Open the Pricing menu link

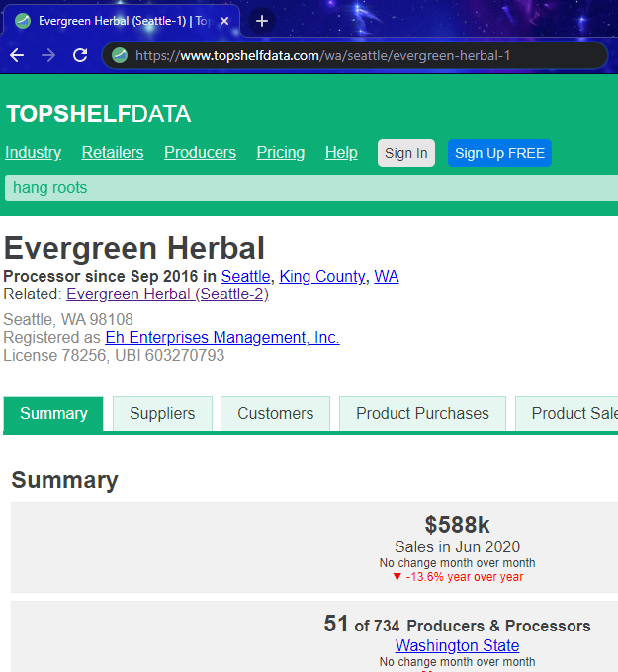[281, 152]
